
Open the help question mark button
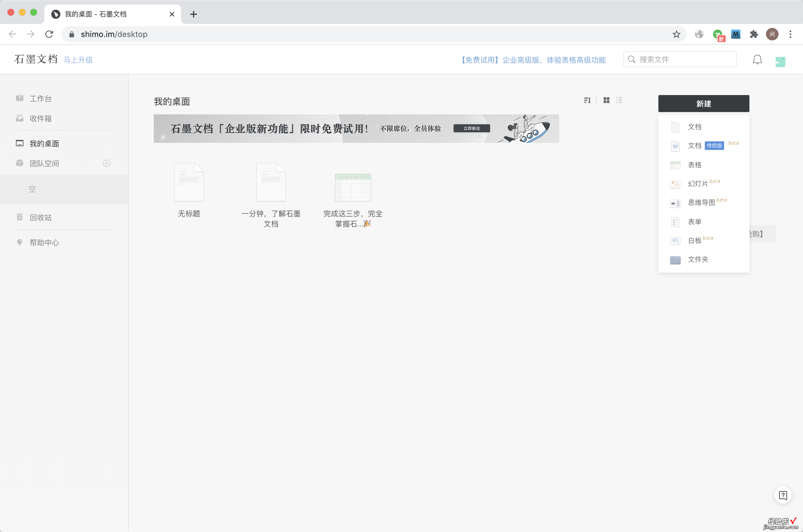pos(783,495)
